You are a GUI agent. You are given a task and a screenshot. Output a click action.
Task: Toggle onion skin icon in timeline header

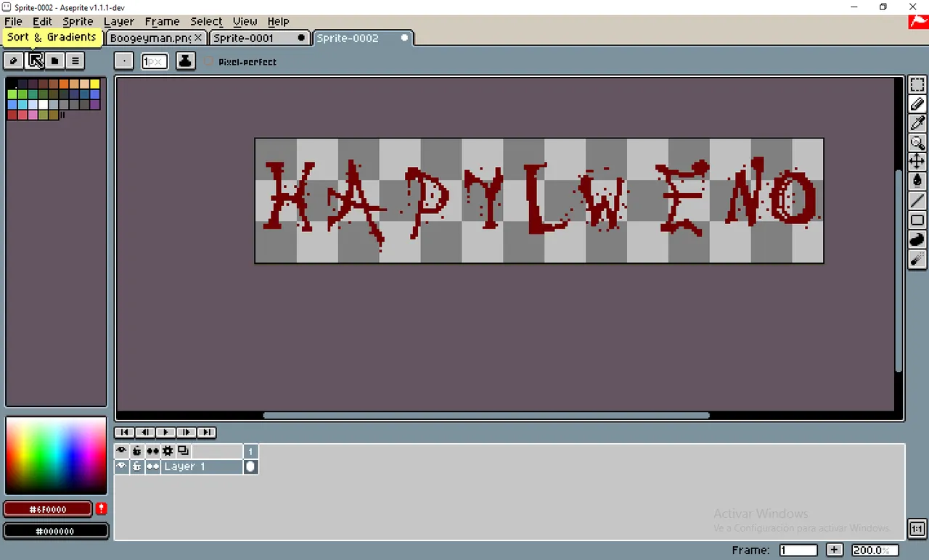coord(183,451)
